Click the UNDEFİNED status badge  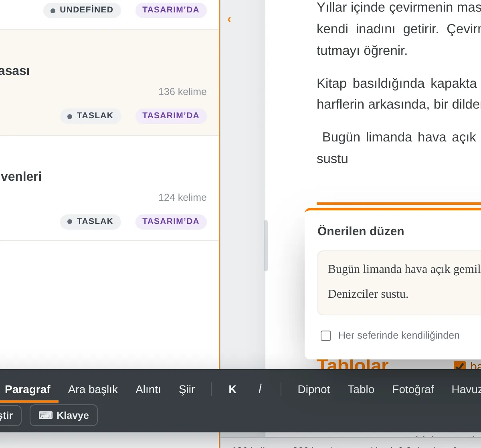click(x=82, y=10)
